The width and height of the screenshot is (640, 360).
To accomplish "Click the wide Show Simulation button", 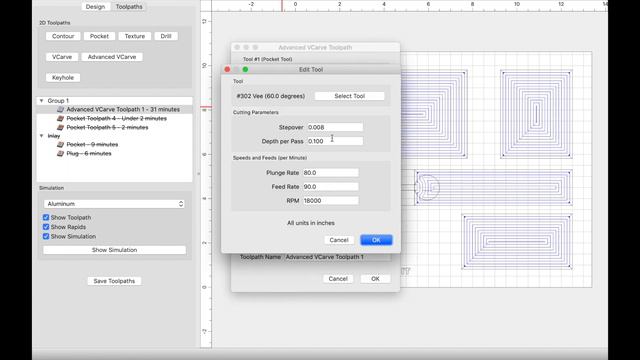I will click(114, 250).
